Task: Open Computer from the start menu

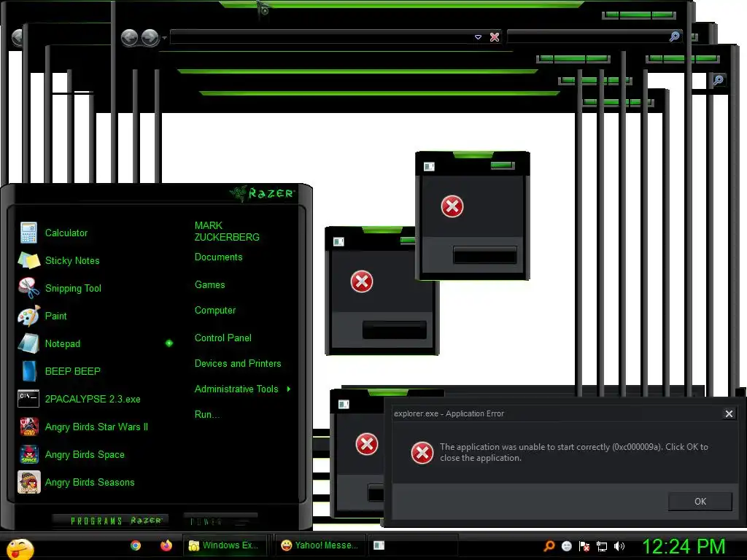Action: 215,311
